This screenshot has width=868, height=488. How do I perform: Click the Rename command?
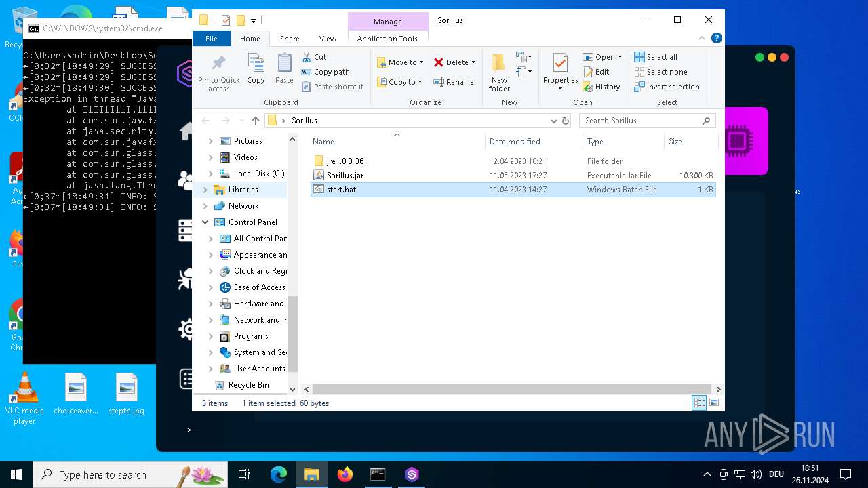click(x=454, y=82)
